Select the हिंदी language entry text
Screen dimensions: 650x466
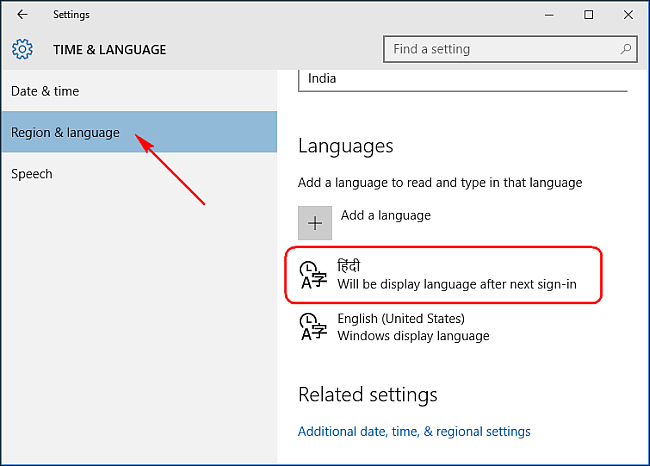(348, 266)
